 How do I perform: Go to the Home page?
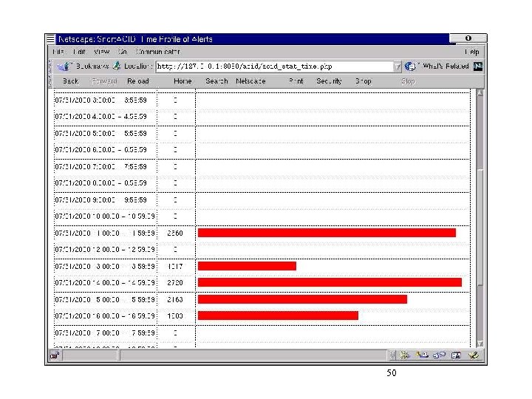pyautogui.click(x=183, y=81)
